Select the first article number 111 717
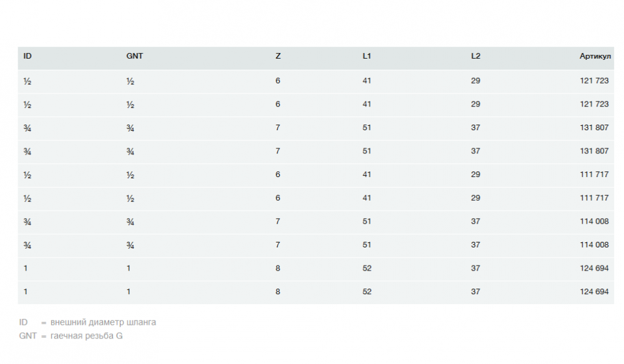The image size is (624, 364). (x=594, y=175)
